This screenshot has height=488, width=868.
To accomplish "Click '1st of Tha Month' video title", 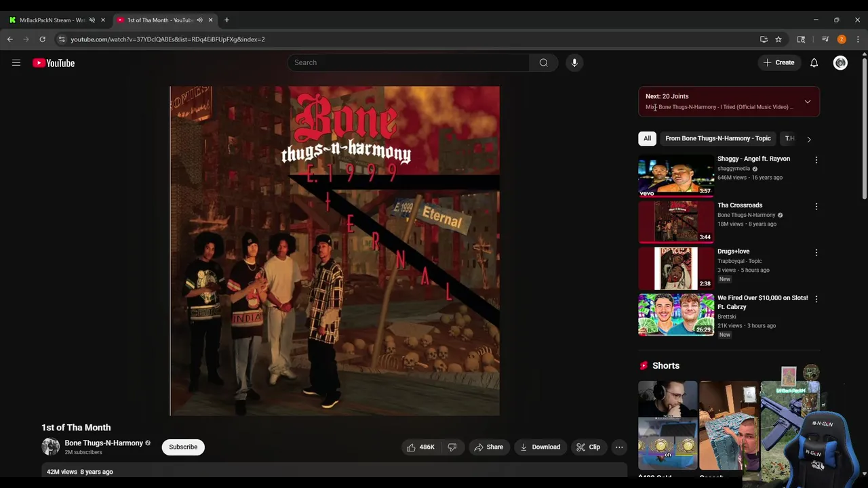I will (76, 428).
